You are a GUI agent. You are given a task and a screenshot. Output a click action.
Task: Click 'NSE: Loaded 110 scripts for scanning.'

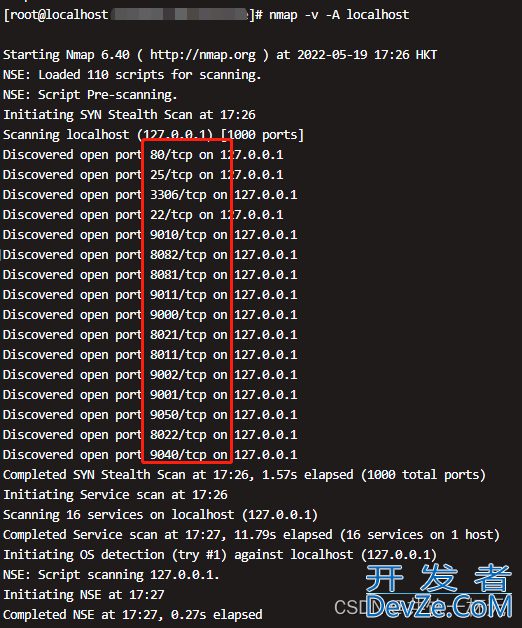click(132, 75)
